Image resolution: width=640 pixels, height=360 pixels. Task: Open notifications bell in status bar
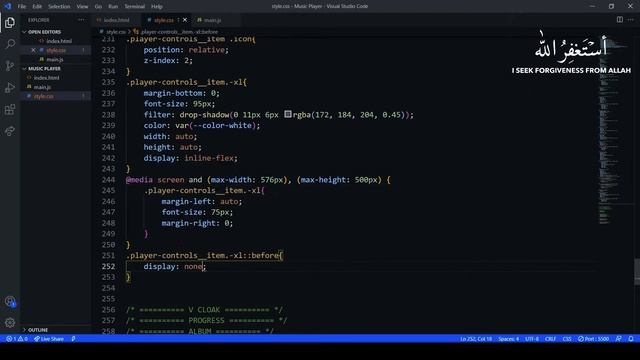click(631, 339)
